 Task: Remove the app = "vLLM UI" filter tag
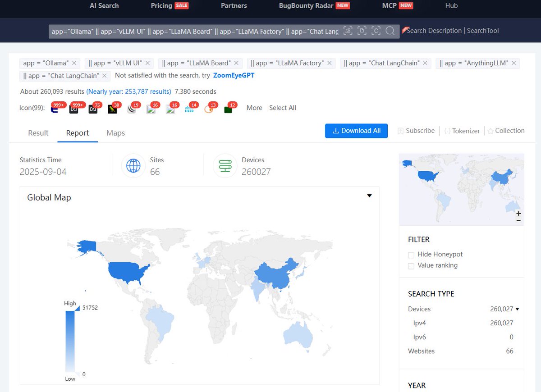tap(147, 63)
